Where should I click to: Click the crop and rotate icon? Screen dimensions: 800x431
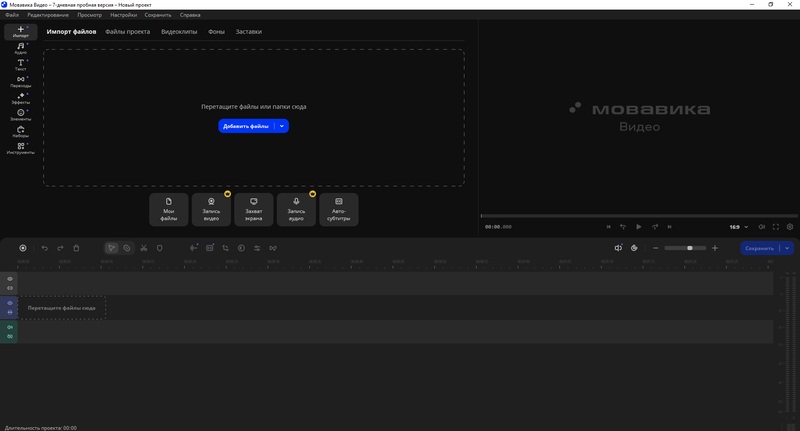point(226,248)
